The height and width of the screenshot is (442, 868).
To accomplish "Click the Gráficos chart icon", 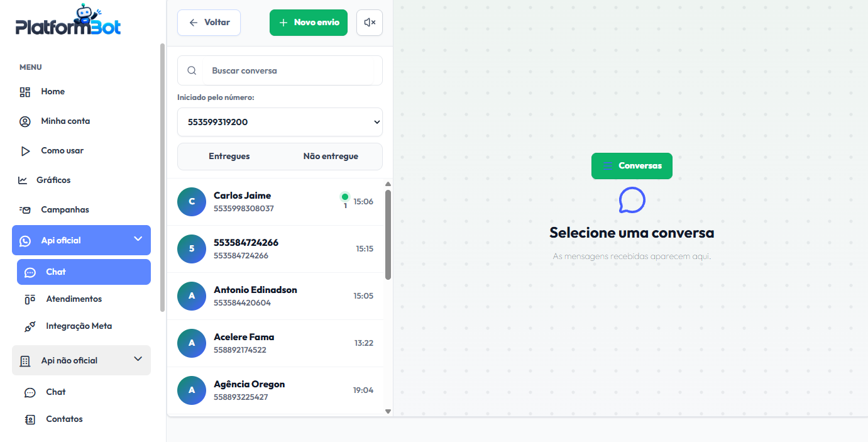I will 23,180.
